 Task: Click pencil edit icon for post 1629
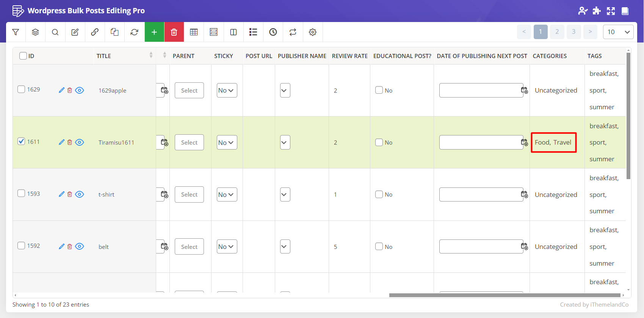coord(61,90)
